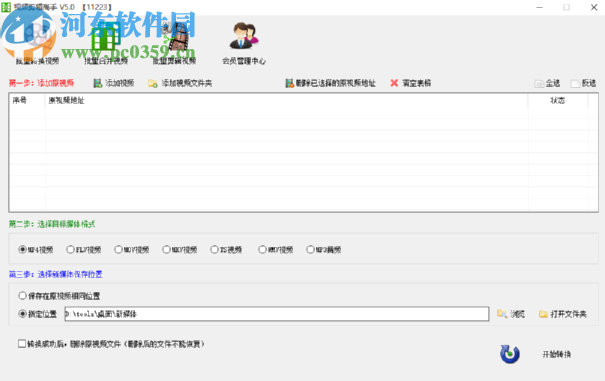Click 打开文件夹 to open the output folder
605x381 pixels.
pyautogui.click(x=563, y=314)
